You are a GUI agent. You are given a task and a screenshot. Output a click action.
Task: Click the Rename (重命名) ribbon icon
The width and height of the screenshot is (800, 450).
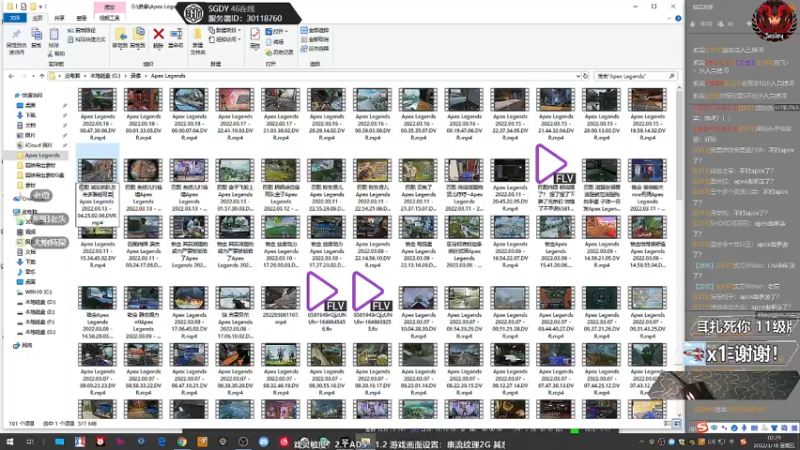(x=176, y=38)
